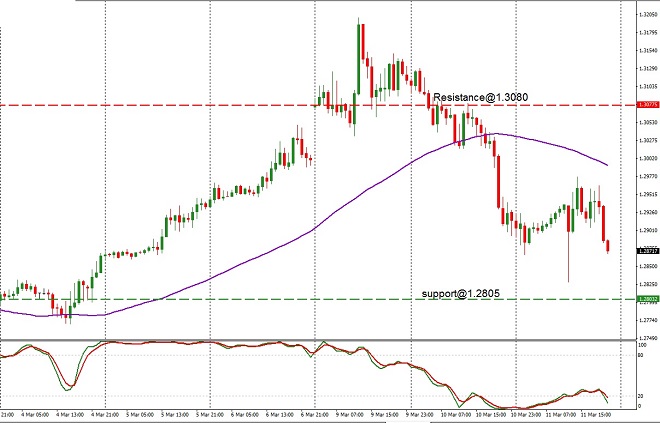
Task: Click the 11 Mar 07:00 time label
Action: pos(559,414)
